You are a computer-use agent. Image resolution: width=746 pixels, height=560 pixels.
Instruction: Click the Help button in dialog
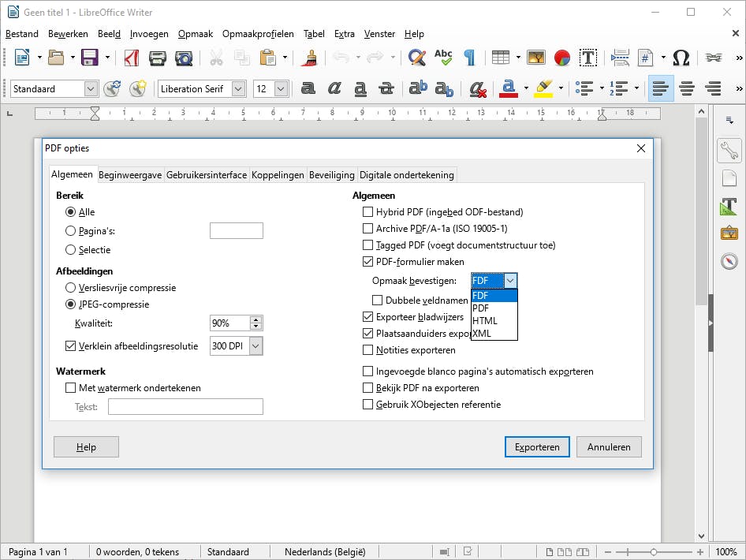click(x=86, y=446)
